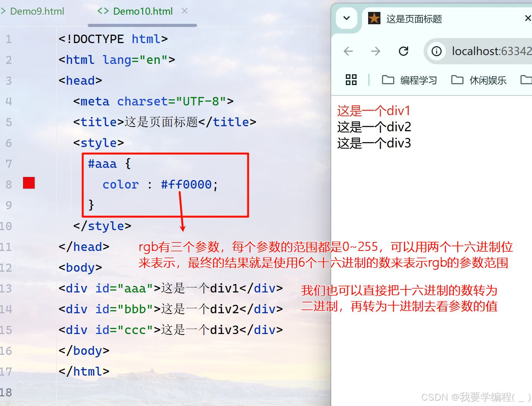Click the 这是一个div3 text on page
Screen dimensions: 532x406
374,143
